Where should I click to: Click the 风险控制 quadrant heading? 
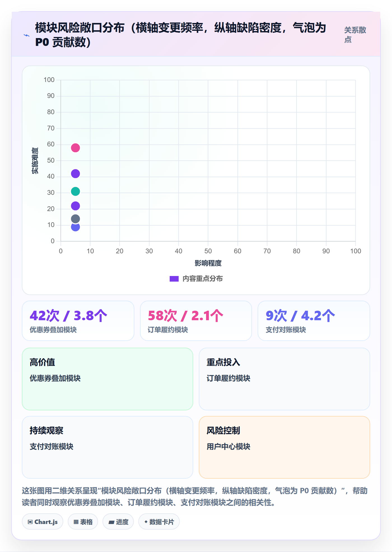[x=223, y=431]
